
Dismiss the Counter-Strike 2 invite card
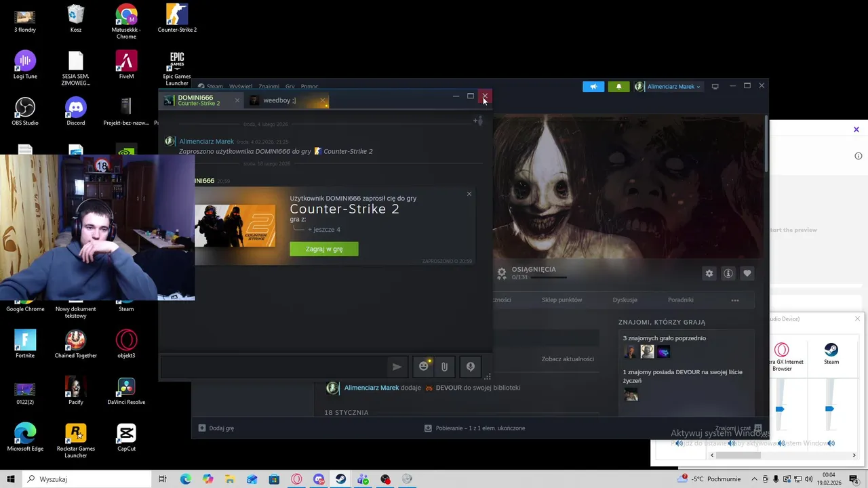point(469,194)
